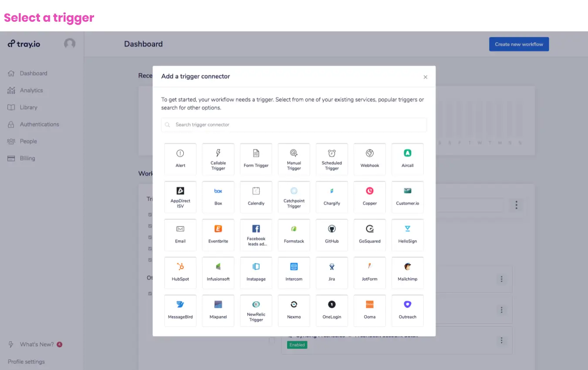The height and width of the screenshot is (370, 588).
Task: Pick the GitHub connector
Action: [332, 235]
